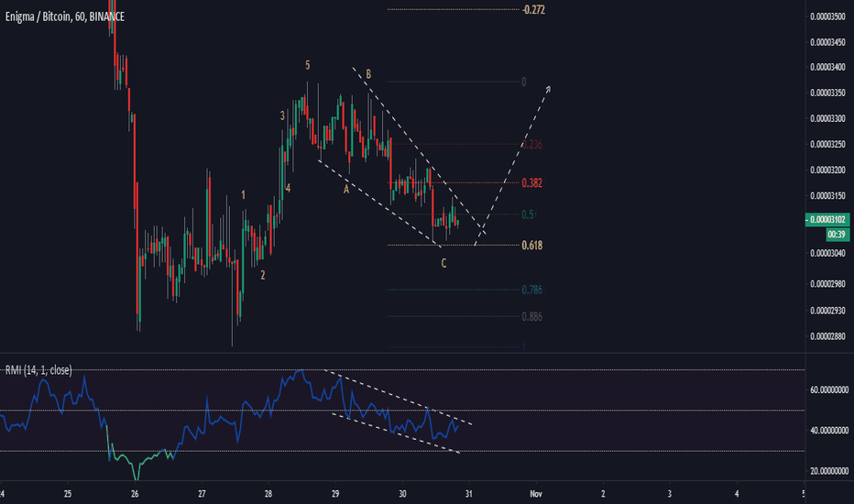Click price axis value 0.00003350

tap(827, 93)
